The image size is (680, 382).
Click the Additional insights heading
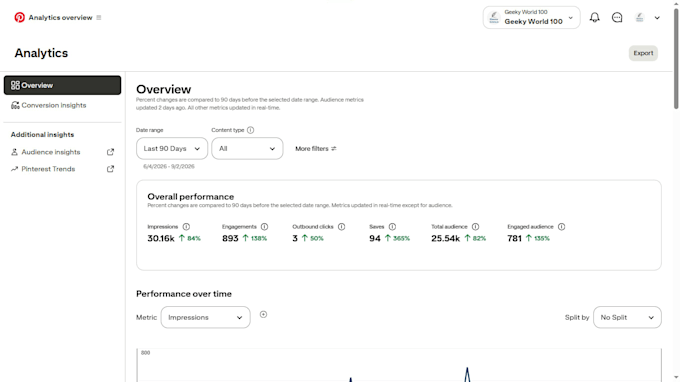click(42, 135)
